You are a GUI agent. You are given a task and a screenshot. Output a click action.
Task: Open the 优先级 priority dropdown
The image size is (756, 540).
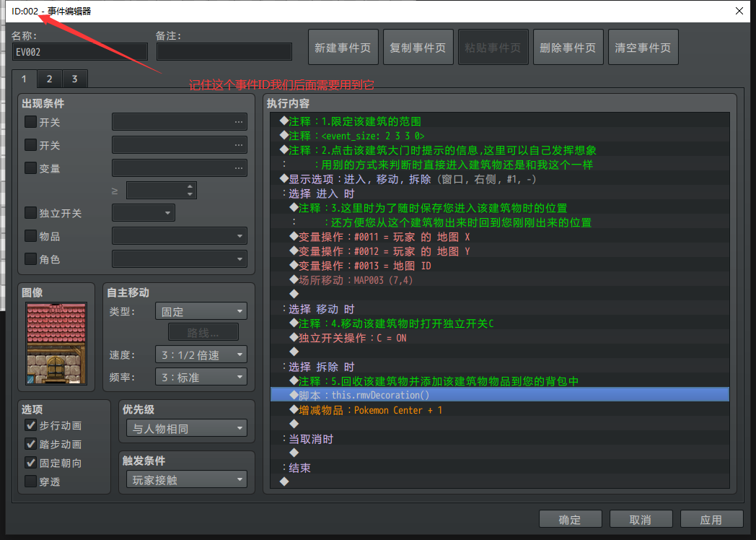click(x=187, y=429)
